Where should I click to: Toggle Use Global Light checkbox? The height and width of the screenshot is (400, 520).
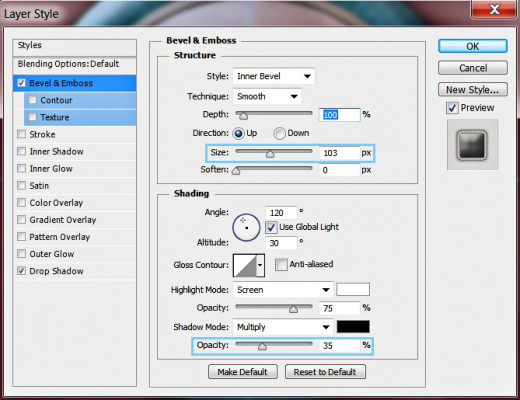tap(271, 227)
